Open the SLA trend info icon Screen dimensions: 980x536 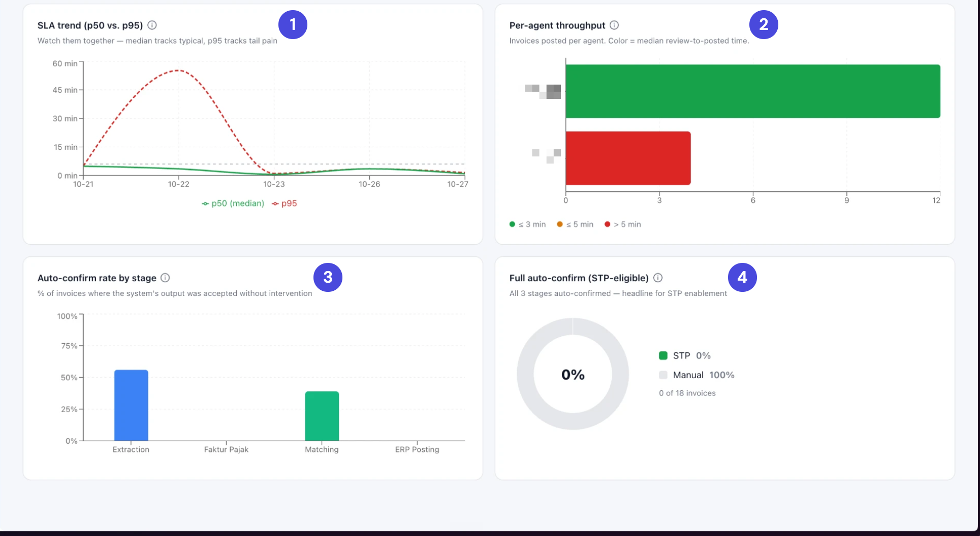pyautogui.click(x=152, y=25)
